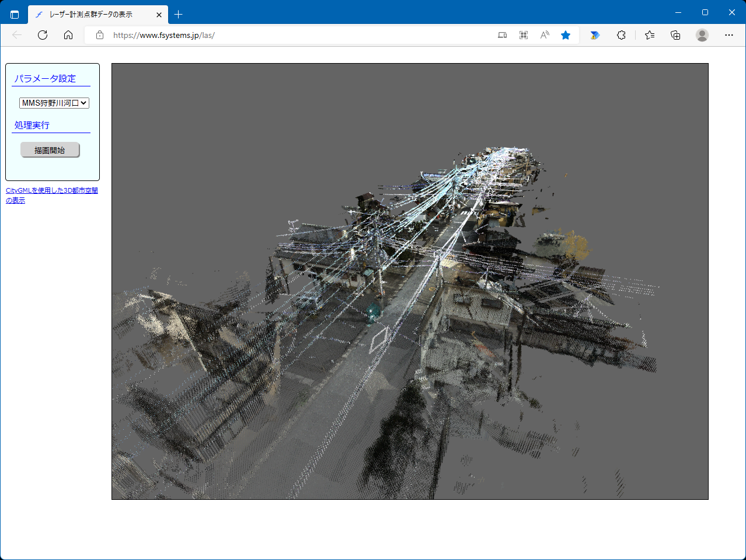
Task: Click the address bar URL field
Action: [x=292, y=35]
